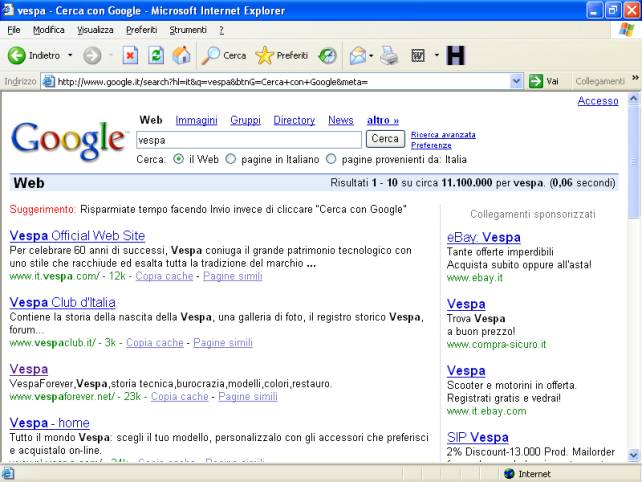Image resolution: width=642 pixels, height=482 pixels.
Task: Click the Vai green arrow button
Action: 544,81
